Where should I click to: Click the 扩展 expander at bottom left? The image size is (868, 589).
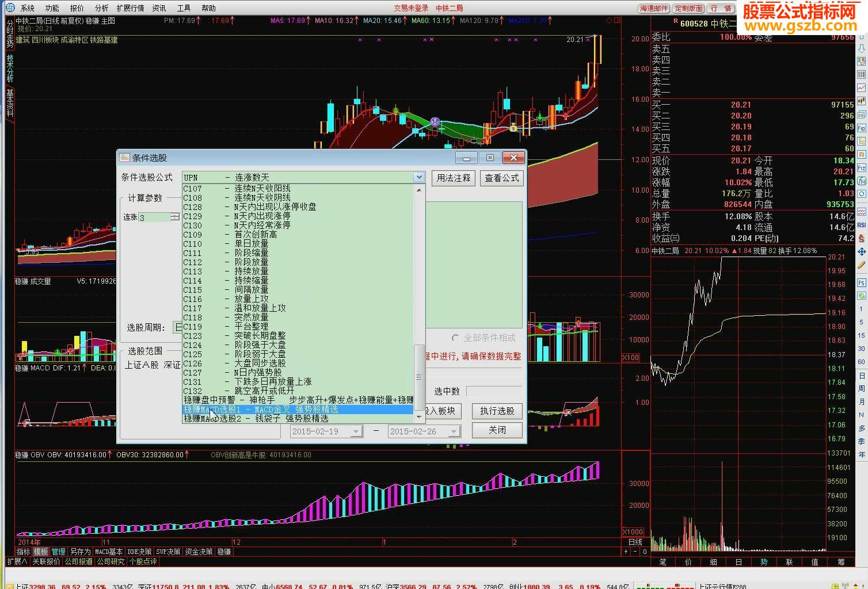[17, 561]
